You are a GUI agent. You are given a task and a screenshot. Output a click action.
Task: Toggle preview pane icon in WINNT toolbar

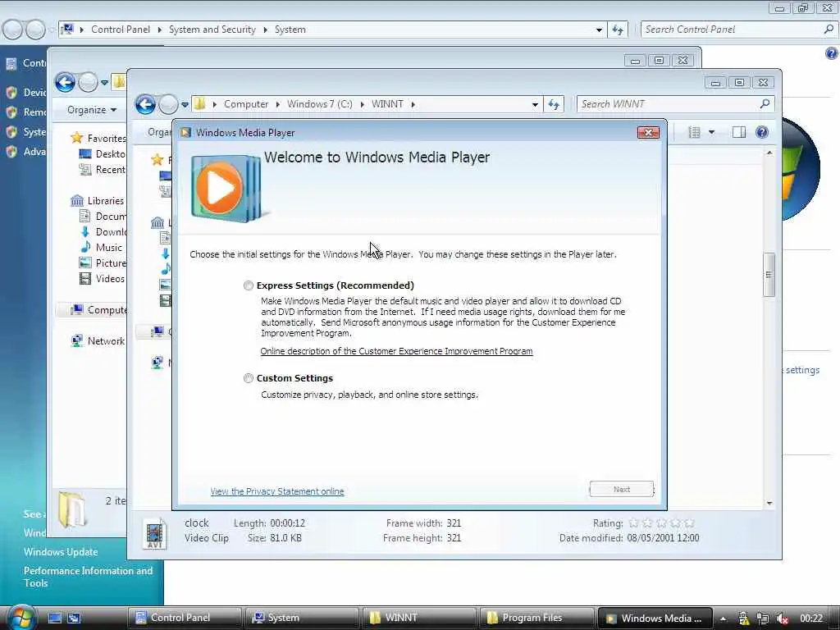[x=739, y=132]
